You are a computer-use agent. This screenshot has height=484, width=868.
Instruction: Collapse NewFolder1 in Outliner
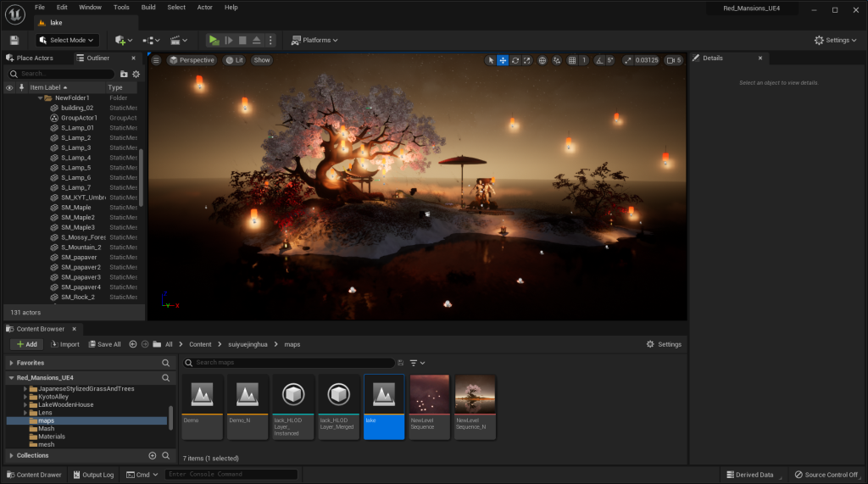pyautogui.click(x=41, y=98)
